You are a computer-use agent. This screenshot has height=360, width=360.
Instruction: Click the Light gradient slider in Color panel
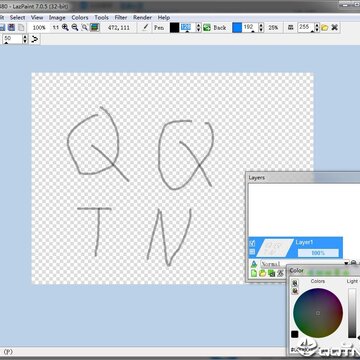[x=352, y=313]
